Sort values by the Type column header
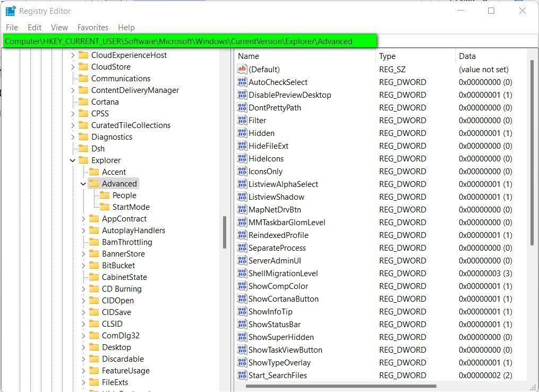The image size is (539, 392). tap(415, 56)
